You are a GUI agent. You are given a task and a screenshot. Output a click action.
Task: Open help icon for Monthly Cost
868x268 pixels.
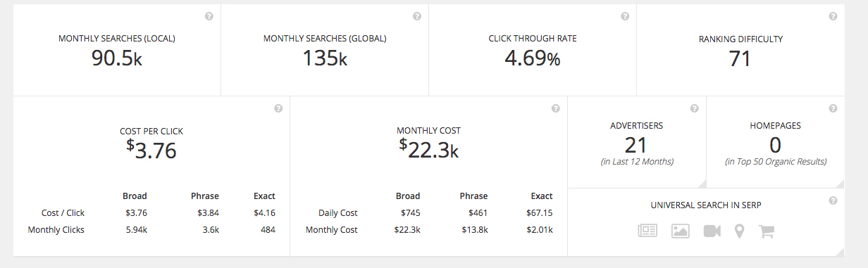(556, 108)
